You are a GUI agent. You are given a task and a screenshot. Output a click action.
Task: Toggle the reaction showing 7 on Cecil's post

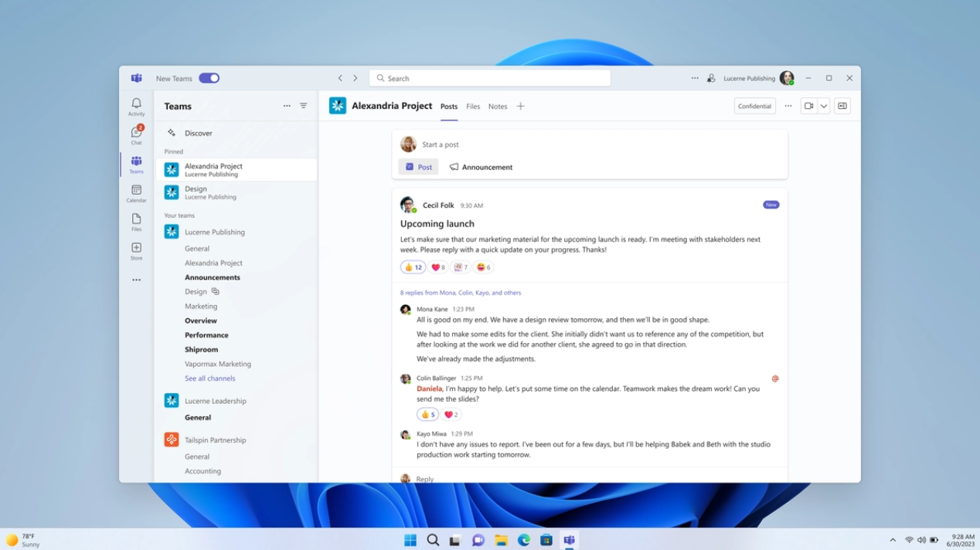click(461, 267)
